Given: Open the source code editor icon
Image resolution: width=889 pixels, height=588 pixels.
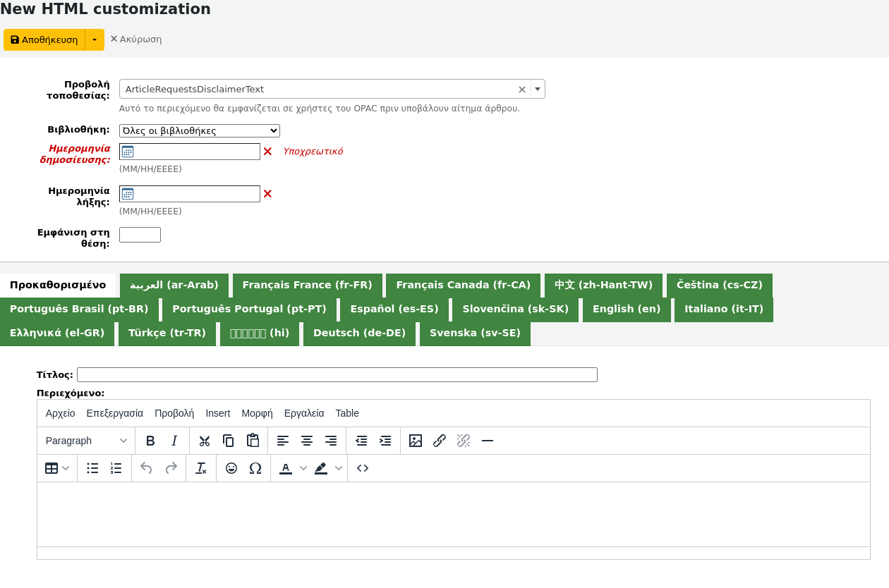Looking at the screenshot, I should click(x=363, y=468).
